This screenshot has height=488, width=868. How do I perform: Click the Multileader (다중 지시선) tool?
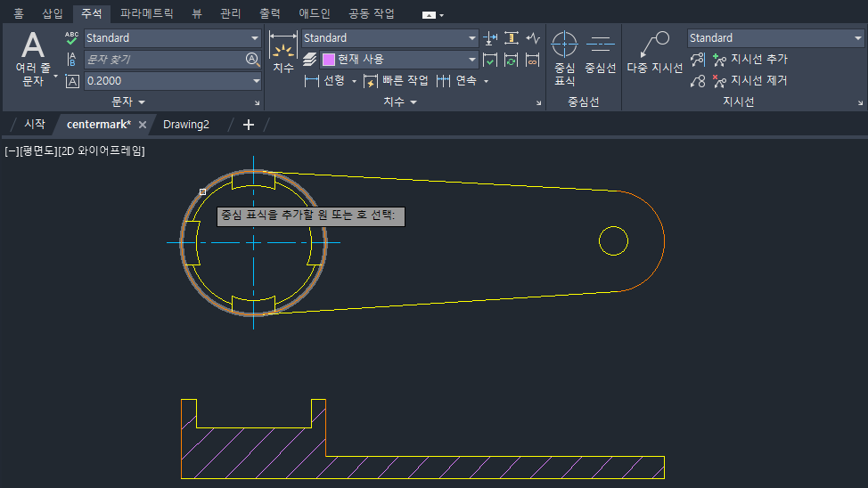pyautogui.click(x=655, y=53)
